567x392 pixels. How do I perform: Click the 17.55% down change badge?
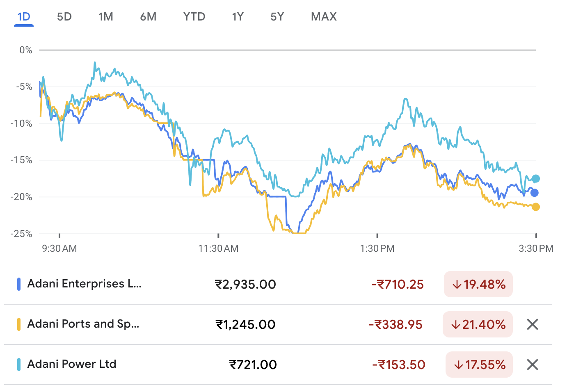pos(479,365)
